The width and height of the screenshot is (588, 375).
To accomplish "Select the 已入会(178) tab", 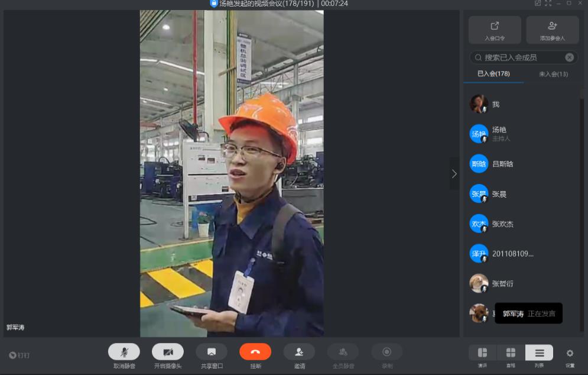I will 493,74.
